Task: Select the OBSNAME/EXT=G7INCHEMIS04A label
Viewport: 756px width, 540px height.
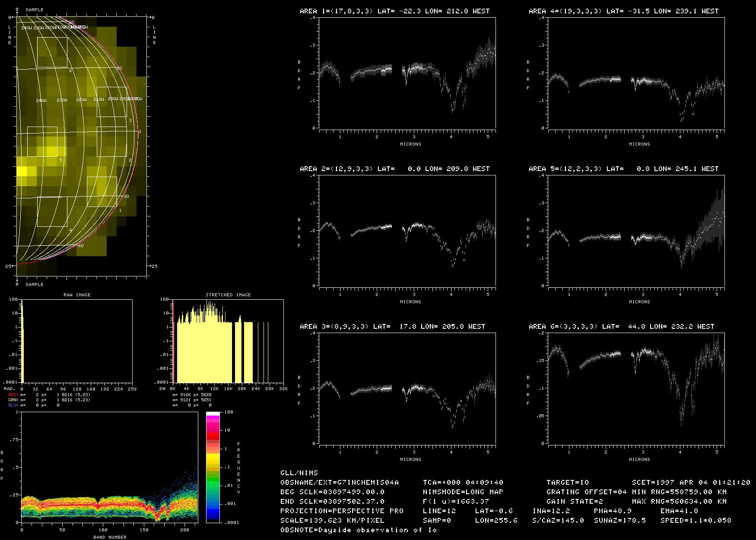Action: coord(339,482)
